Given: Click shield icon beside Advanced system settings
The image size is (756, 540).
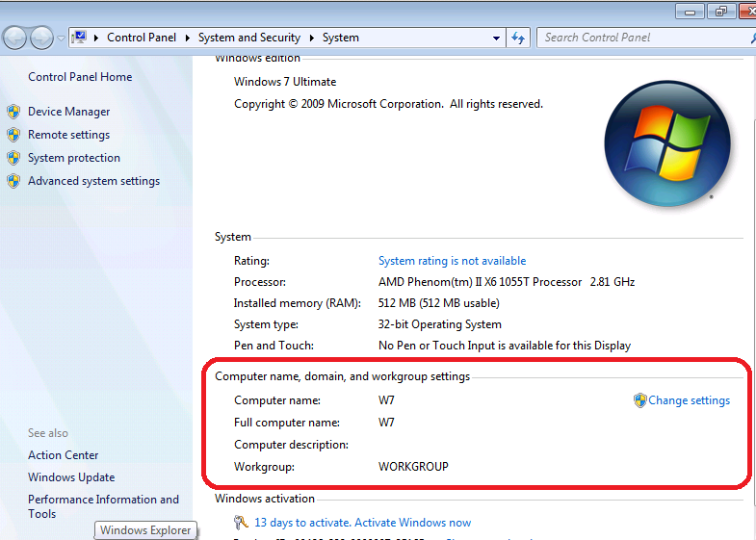Looking at the screenshot, I should click(13, 181).
